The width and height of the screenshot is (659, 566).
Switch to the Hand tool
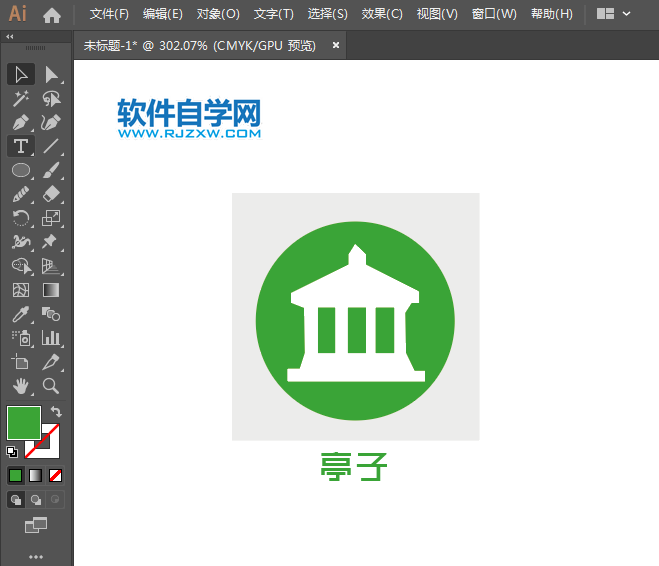(20, 386)
